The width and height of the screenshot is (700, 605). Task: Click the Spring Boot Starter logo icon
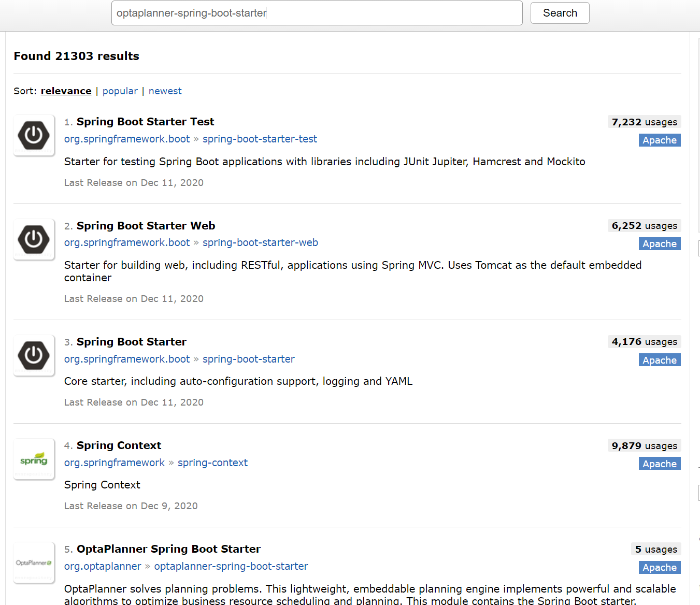(x=34, y=355)
